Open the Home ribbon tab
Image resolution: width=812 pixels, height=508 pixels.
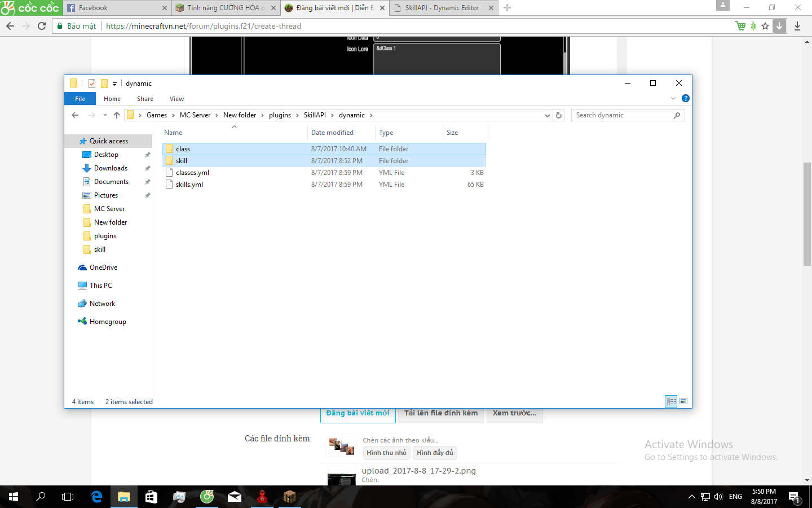[112, 99]
